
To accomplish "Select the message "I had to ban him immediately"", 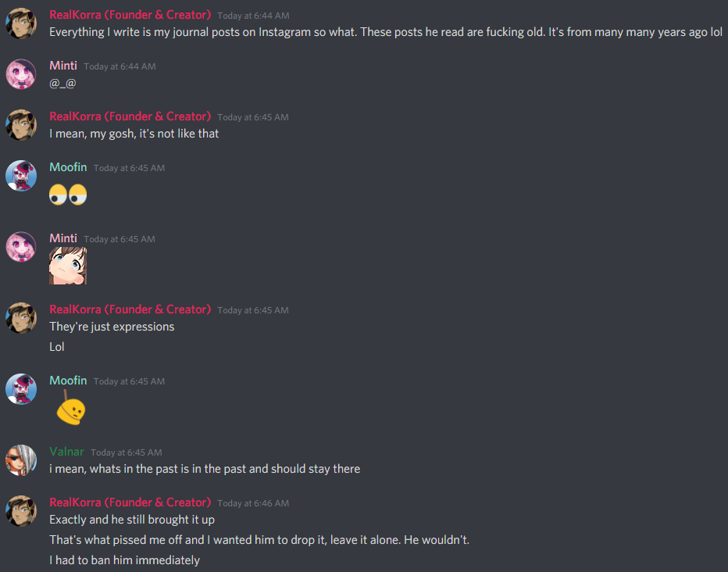I will (x=124, y=560).
